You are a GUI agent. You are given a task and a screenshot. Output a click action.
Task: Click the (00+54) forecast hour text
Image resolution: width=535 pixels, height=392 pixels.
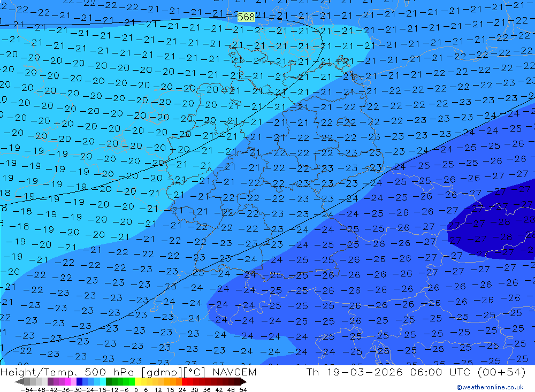point(502,372)
